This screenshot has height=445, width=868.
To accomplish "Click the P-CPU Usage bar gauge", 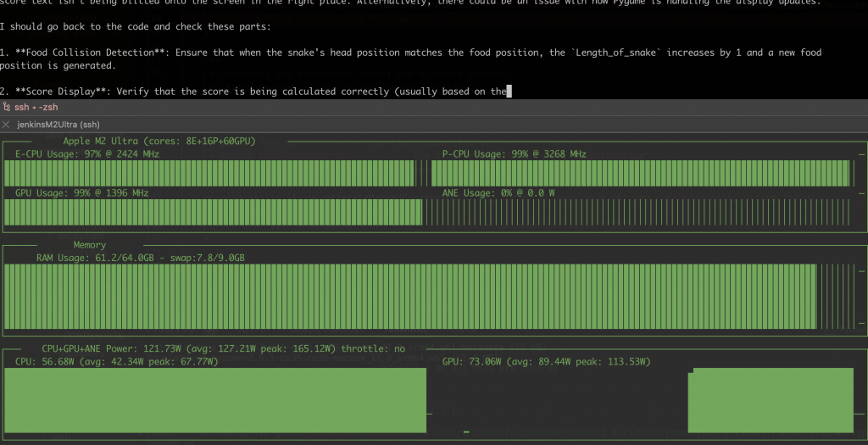I will coord(642,174).
